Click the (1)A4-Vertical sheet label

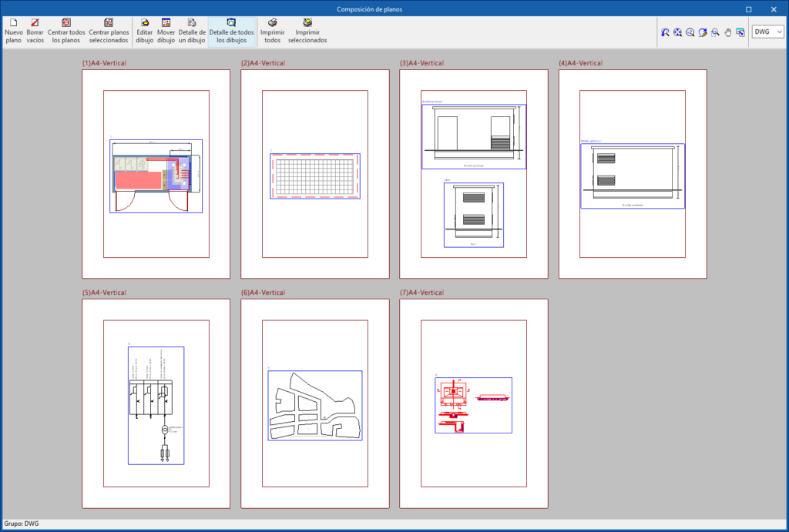(104, 63)
